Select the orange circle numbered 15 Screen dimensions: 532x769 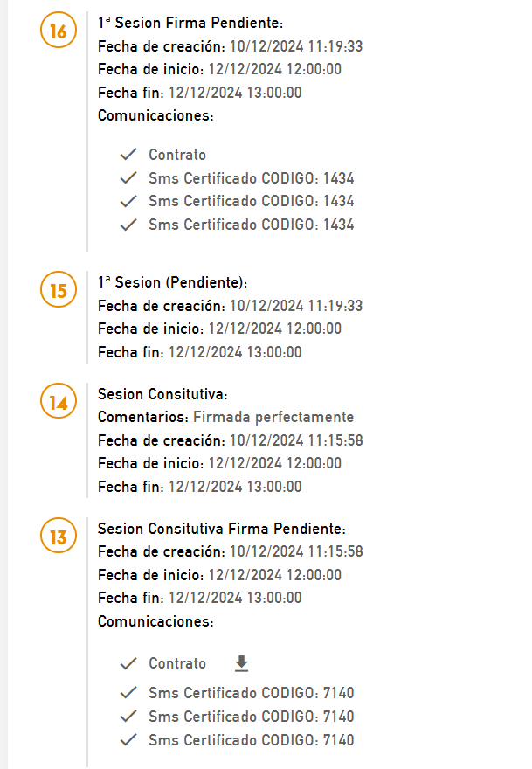58,290
